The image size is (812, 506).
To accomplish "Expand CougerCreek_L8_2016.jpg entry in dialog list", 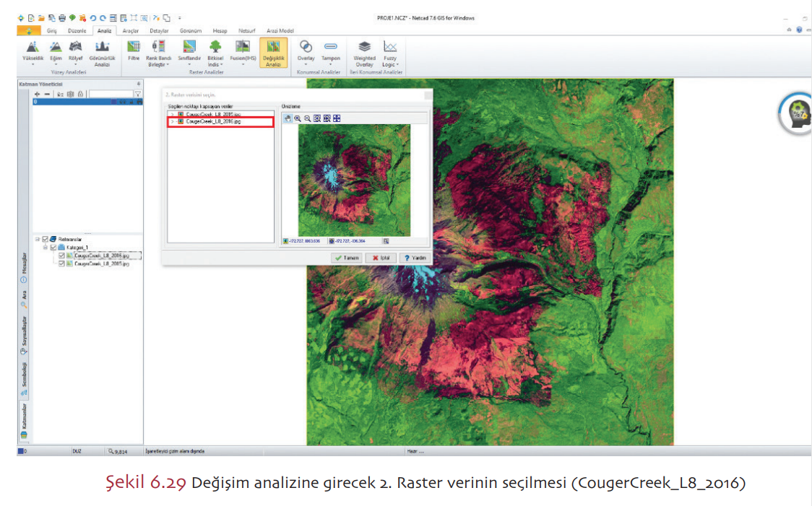I will tap(172, 122).
